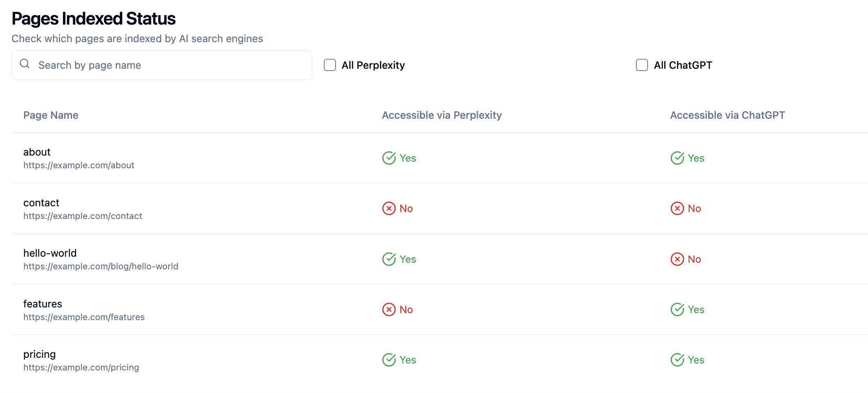Click the green check icon for hello-world under Perplexity

pos(389,259)
